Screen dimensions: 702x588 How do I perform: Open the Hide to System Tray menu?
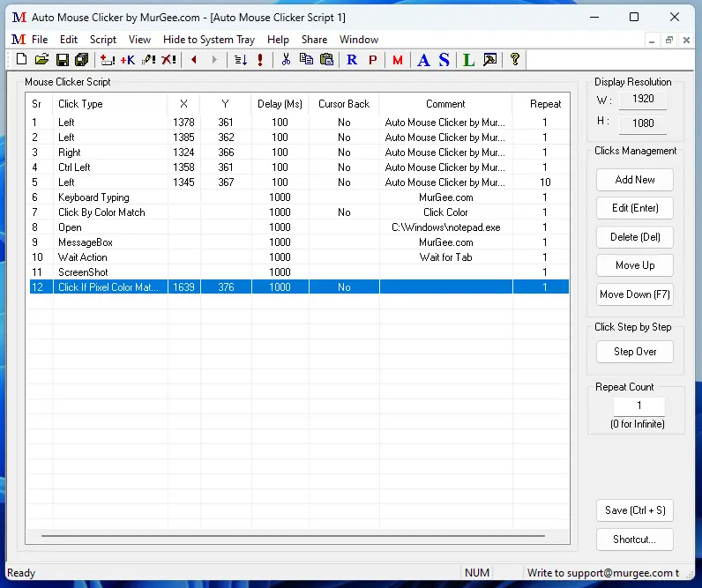point(209,40)
